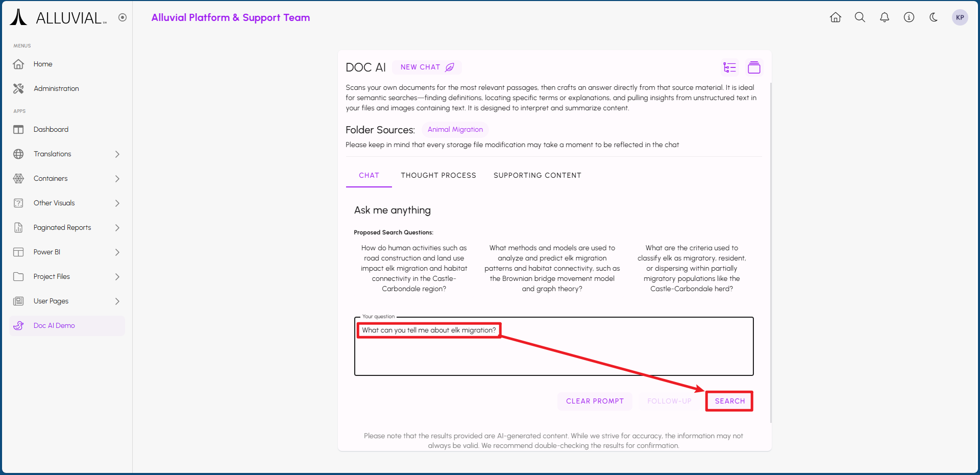Switch to the Supporting Content tab
Viewport: 980px width, 475px height.
(x=537, y=176)
